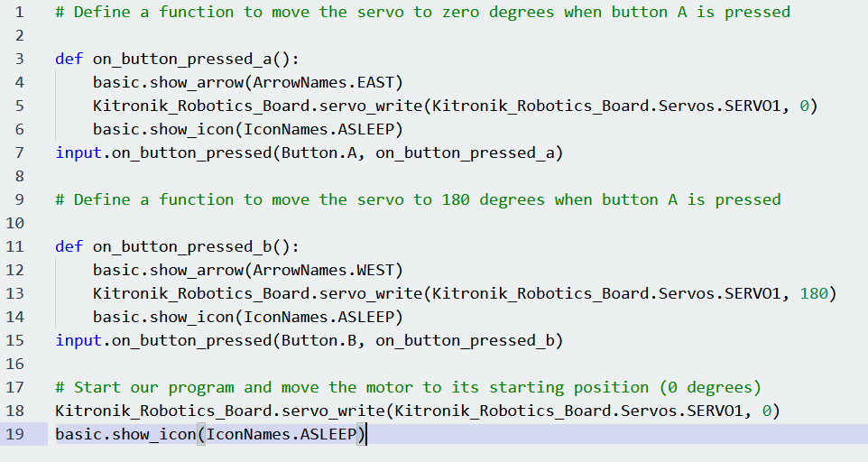
Task: Click the input keyword on line 7
Action: [x=78, y=153]
